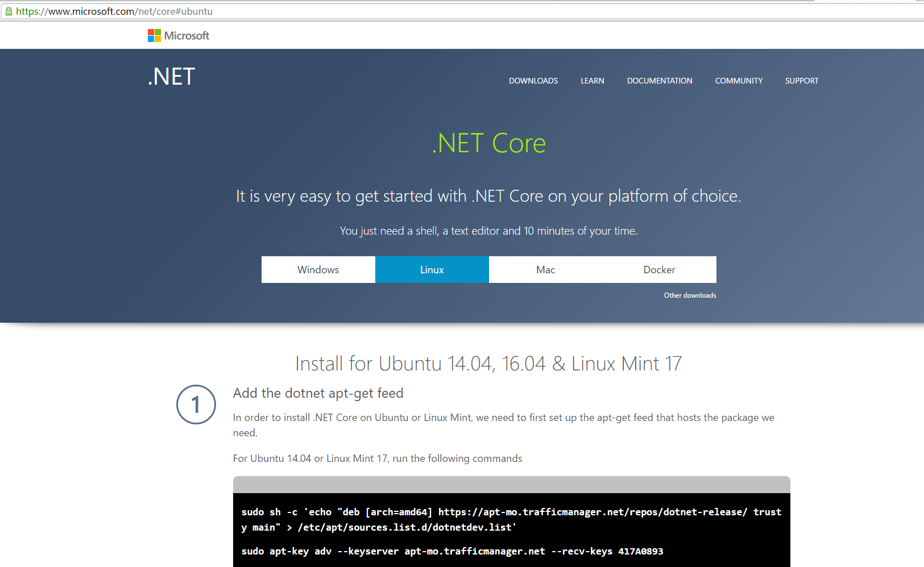Click the 'Install for Ubuntu 14.04, 16.04 & Linux Mint 17' heading
Viewport: 924px width, 567px height.
488,364
